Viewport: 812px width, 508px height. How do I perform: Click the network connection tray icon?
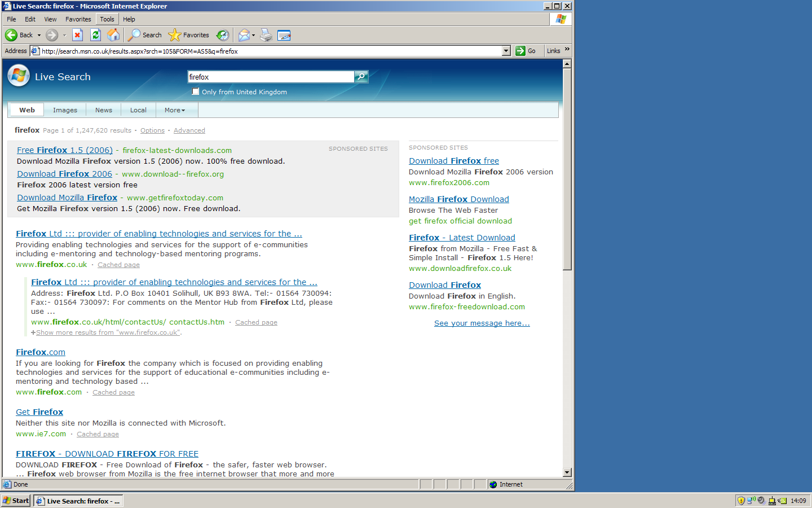click(751, 501)
